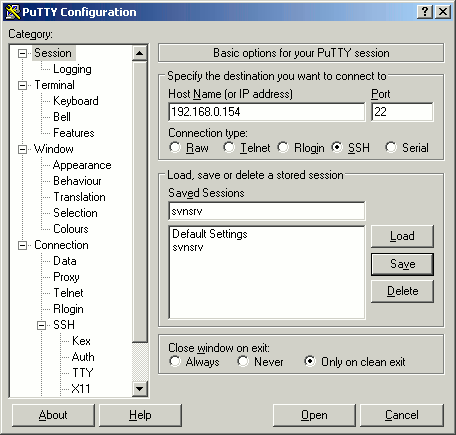Click the Load session button
Viewport: 456px width, 435px height.
402,236
